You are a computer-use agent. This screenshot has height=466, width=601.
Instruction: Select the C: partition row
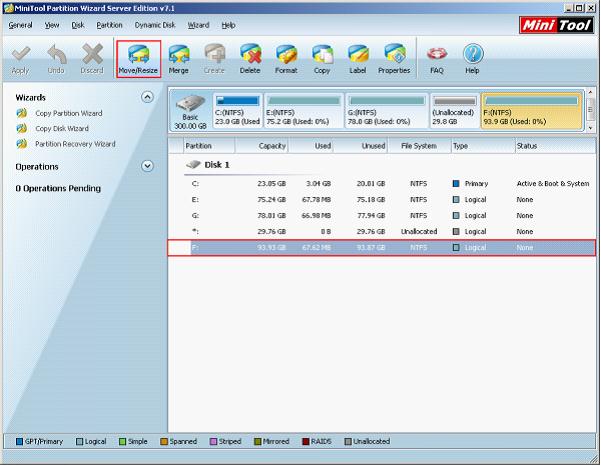(382, 184)
